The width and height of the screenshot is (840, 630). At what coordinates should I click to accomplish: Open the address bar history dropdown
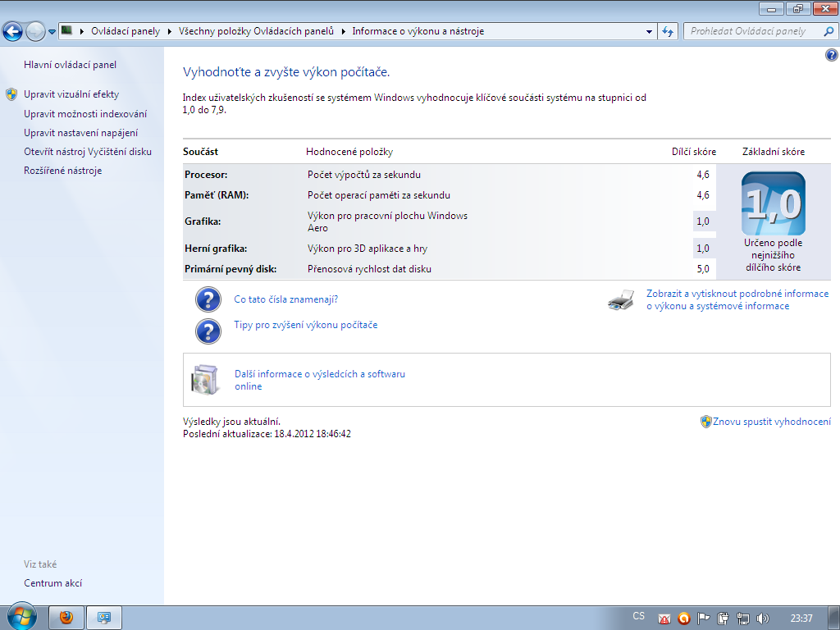[649, 32]
